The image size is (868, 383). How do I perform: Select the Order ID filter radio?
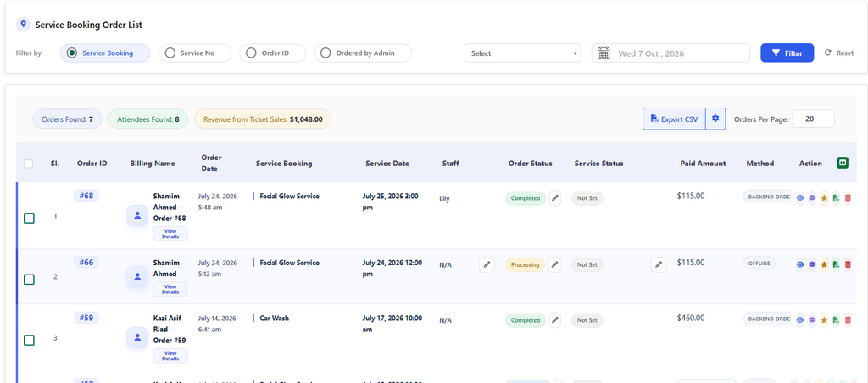[x=251, y=53]
